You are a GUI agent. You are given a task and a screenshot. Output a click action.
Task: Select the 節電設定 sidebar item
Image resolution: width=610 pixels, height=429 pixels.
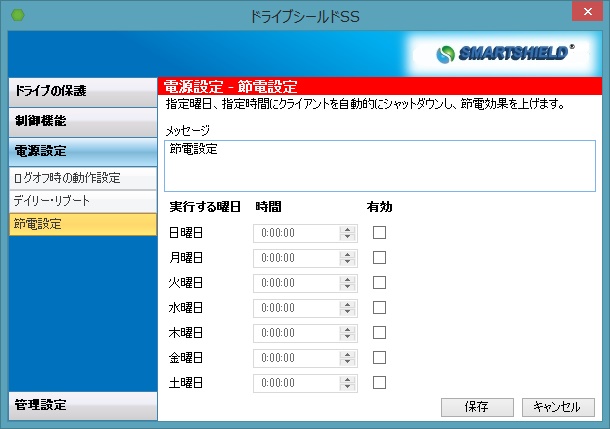pos(80,224)
